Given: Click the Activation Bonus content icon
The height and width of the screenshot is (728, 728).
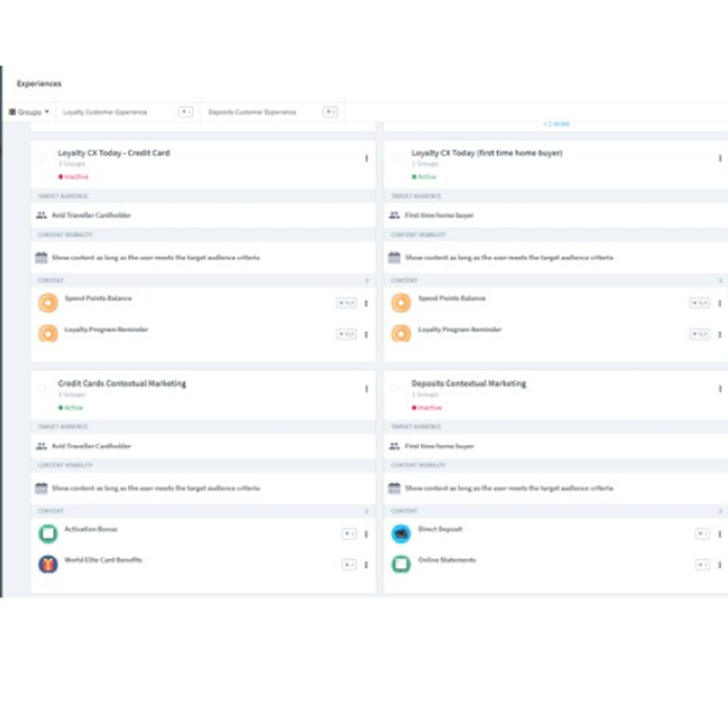Looking at the screenshot, I should point(48,533).
